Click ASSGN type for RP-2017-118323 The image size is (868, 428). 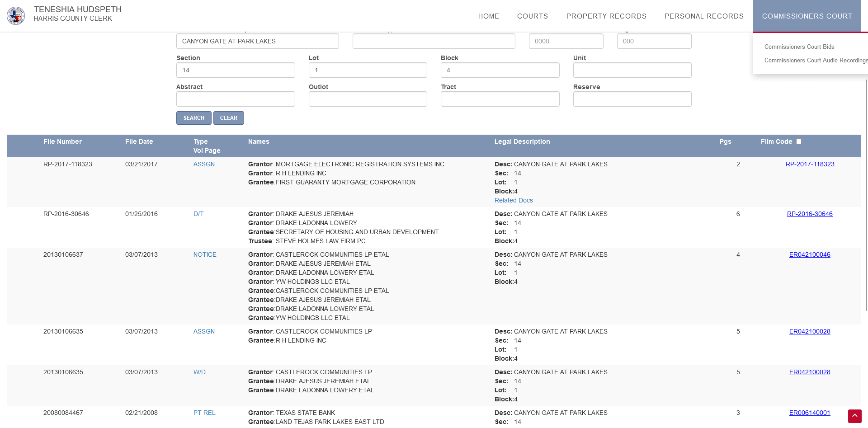tap(204, 164)
